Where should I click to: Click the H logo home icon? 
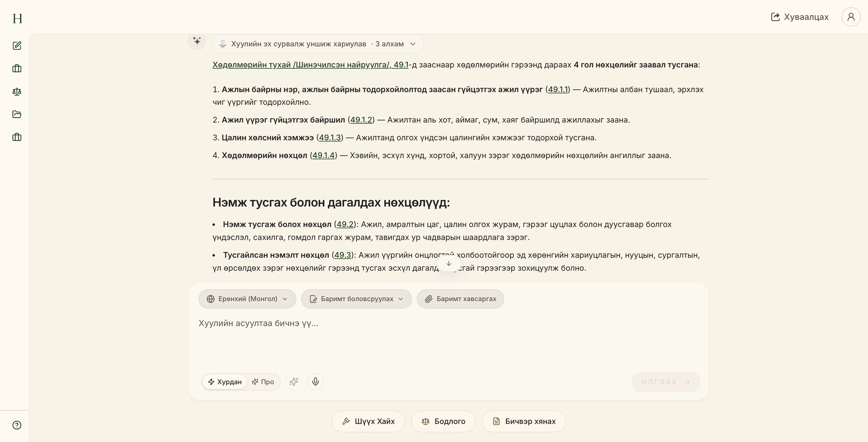(x=17, y=18)
